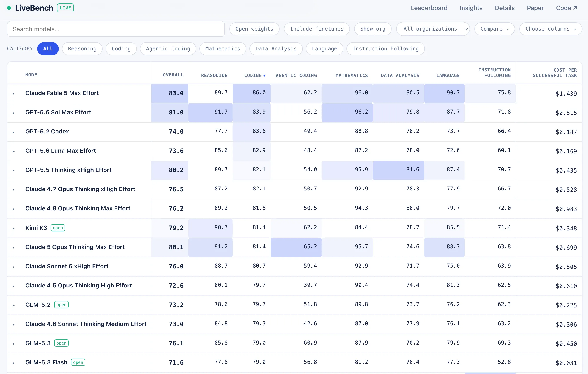Viewport: 588px width, 374px height.
Task: Click the Search models input field
Action: point(116,29)
